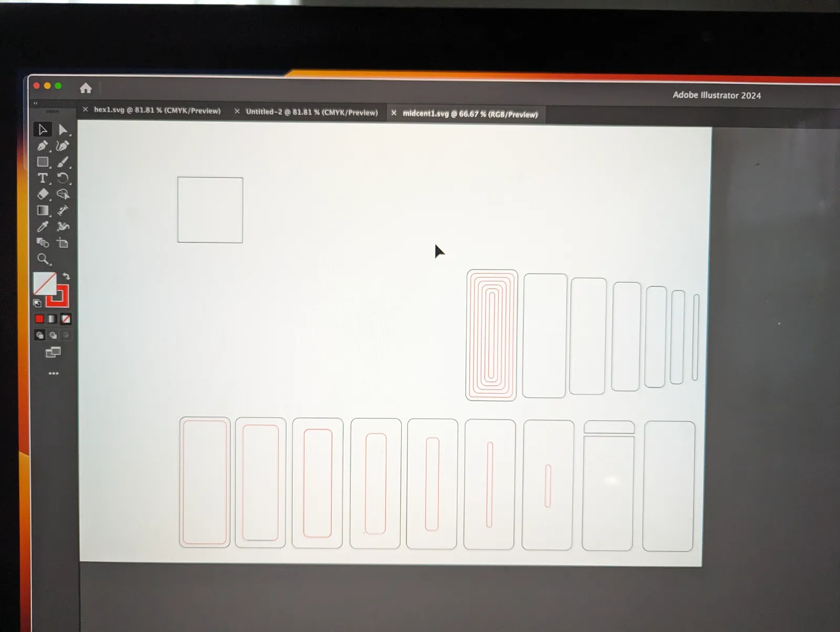Enable Draw Inside mode

pos(66,335)
